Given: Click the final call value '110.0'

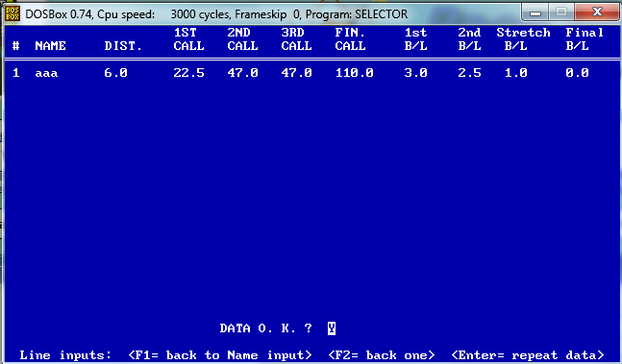Looking at the screenshot, I should tap(354, 73).
